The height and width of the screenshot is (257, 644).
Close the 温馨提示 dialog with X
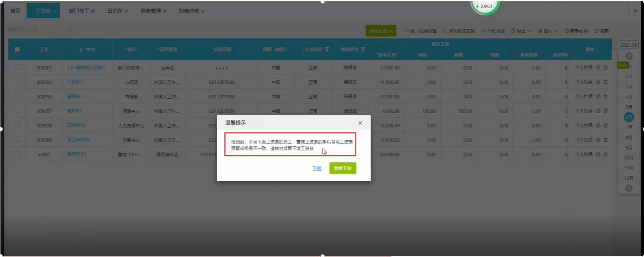coord(360,123)
